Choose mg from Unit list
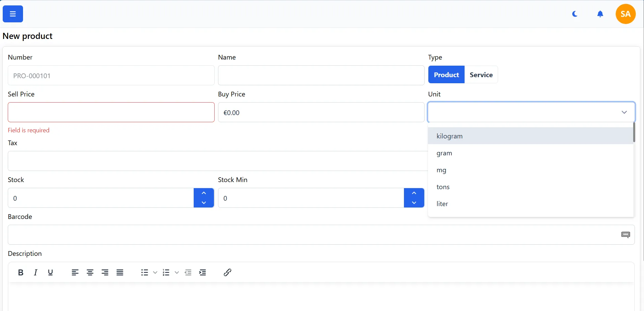 (x=531, y=170)
